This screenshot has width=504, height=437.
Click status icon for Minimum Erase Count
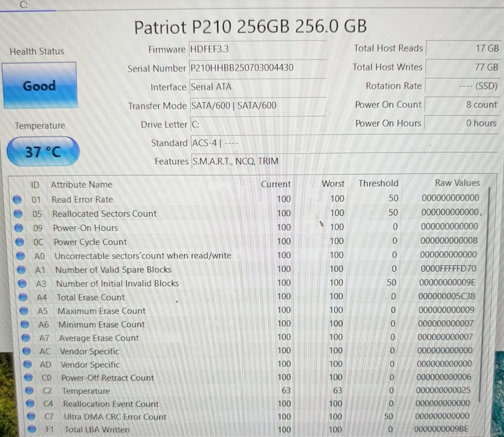(x=25, y=325)
